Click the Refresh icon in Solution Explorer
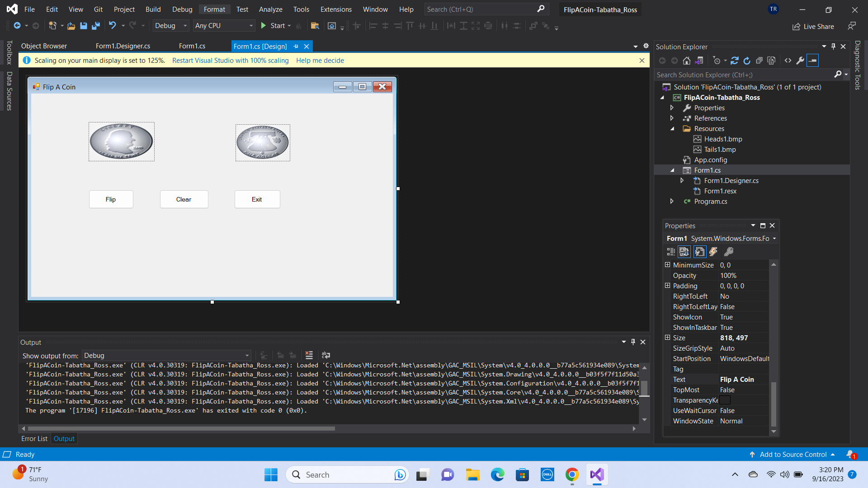Screen dimensions: 868x488 pyautogui.click(x=747, y=61)
